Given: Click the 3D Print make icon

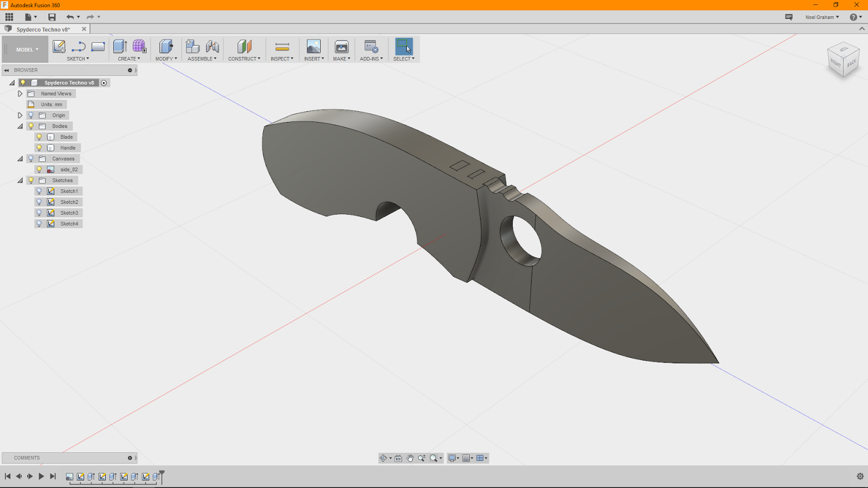Looking at the screenshot, I should 342,46.
